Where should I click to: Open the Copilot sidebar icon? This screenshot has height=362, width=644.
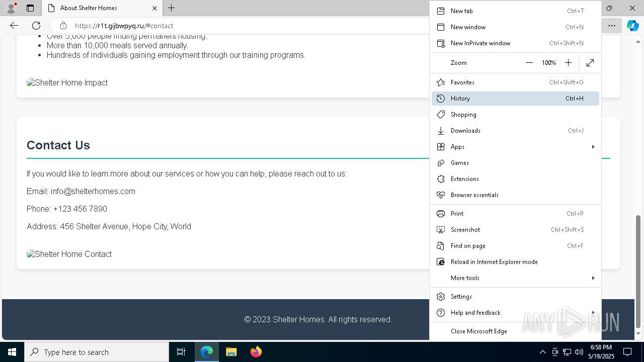[x=632, y=26]
